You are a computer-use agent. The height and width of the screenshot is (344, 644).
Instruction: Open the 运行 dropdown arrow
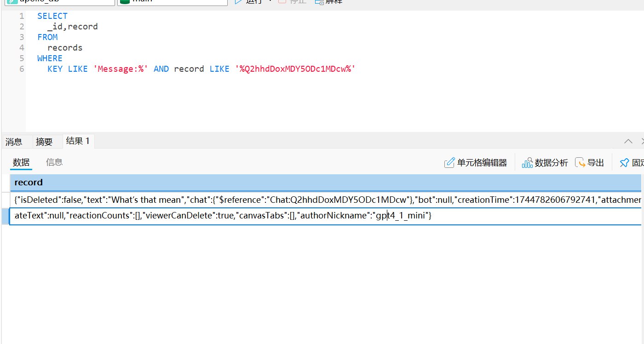click(270, 1)
